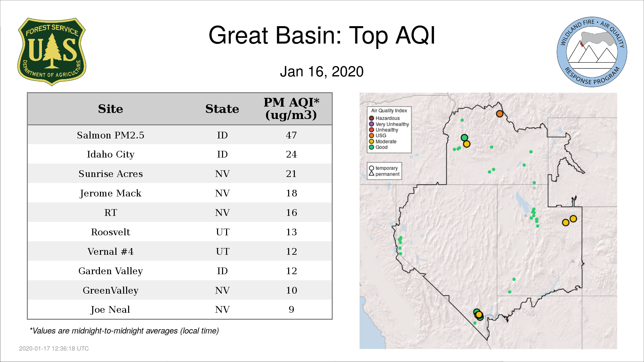Click the US Forest Service shield logo
Image resolution: width=644 pixels, height=362 pixels.
click(52, 52)
